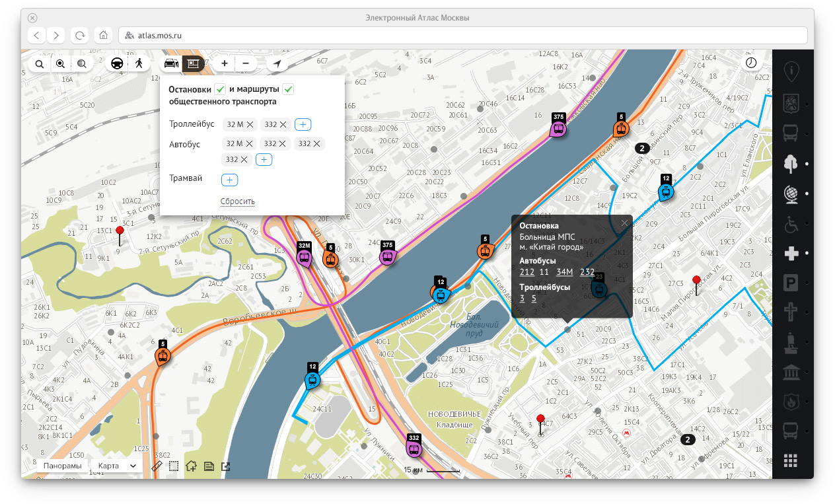This screenshot has width=835, height=504.
Task: Uncheck the Остановки checkbox
Action: pyautogui.click(x=221, y=90)
